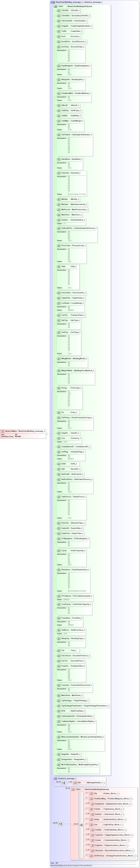The width and height of the screenshot is (140, 868).
Task: Click the E icon beside Hdr element
Action: (x=75, y=783)
